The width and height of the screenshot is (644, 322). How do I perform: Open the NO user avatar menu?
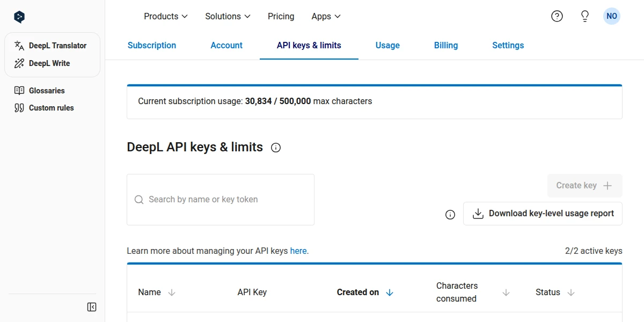611,16
